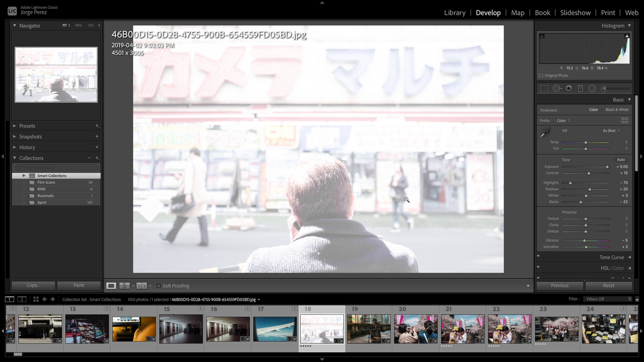The width and height of the screenshot is (644, 362).
Task: Toggle HSL/Color panel on/off switch
Action: tap(538, 268)
